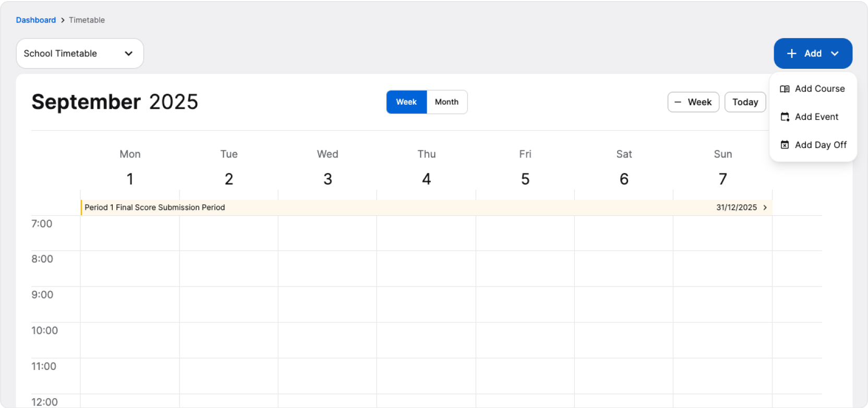Image resolution: width=868 pixels, height=408 pixels.
Task: Click the 31/12/2025 end date
Action: (736, 207)
